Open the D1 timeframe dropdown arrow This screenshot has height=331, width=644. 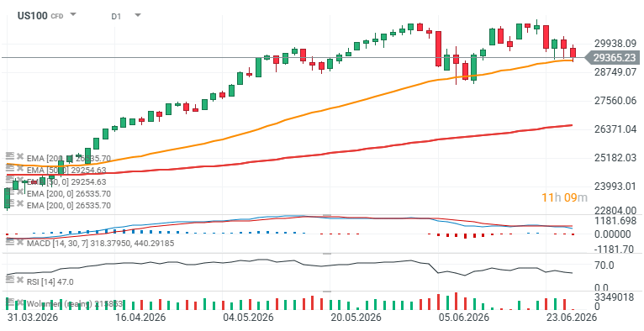[138, 15]
